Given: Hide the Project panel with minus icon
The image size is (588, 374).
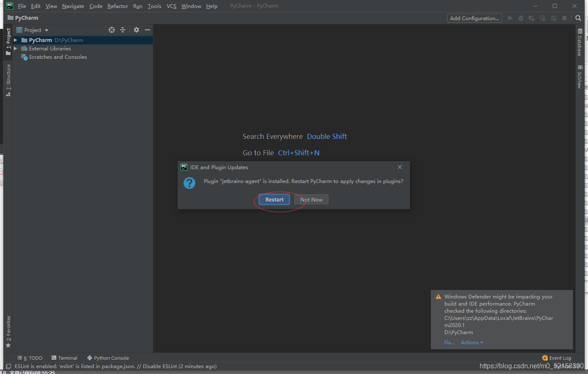Looking at the screenshot, I should pyautogui.click(x=147, y=30).
